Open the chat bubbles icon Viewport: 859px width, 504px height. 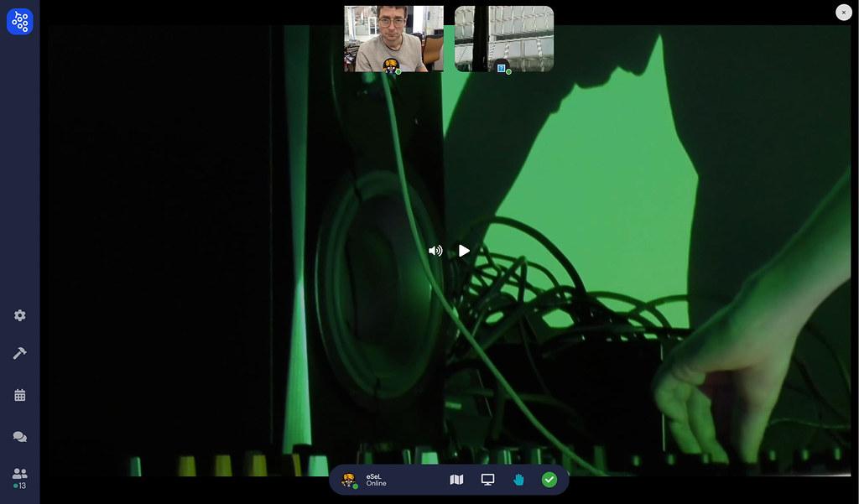(x=20, y=437)
